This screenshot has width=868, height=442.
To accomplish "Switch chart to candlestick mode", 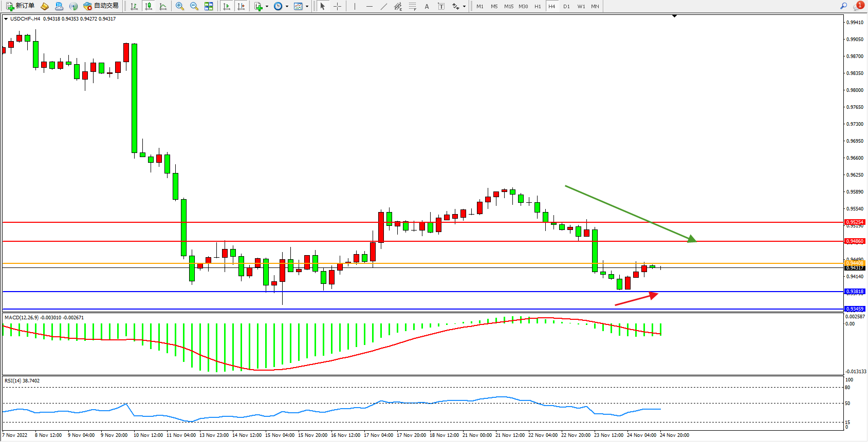I will (x=149, y=6).
